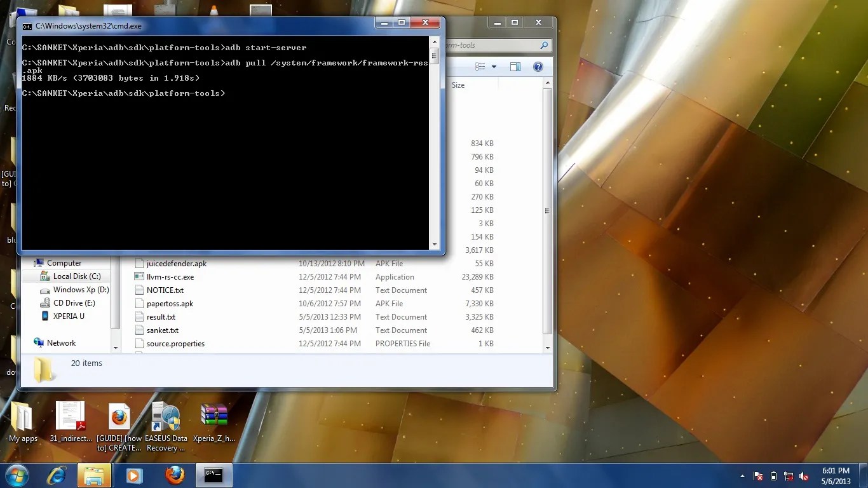
Task: Maximize the cmd.exe window
Action: (x=402, y=22)
